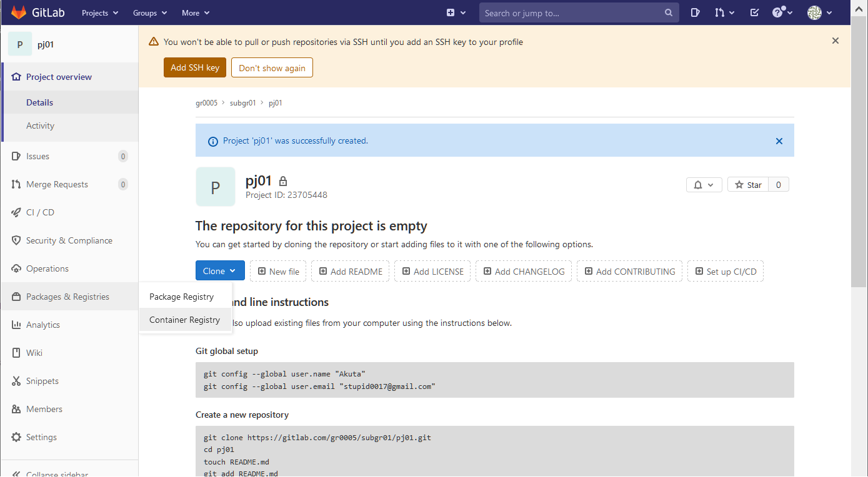868x477 pixels.
Task: Click the Add CONTRIBUTING button
Action: 630,271
